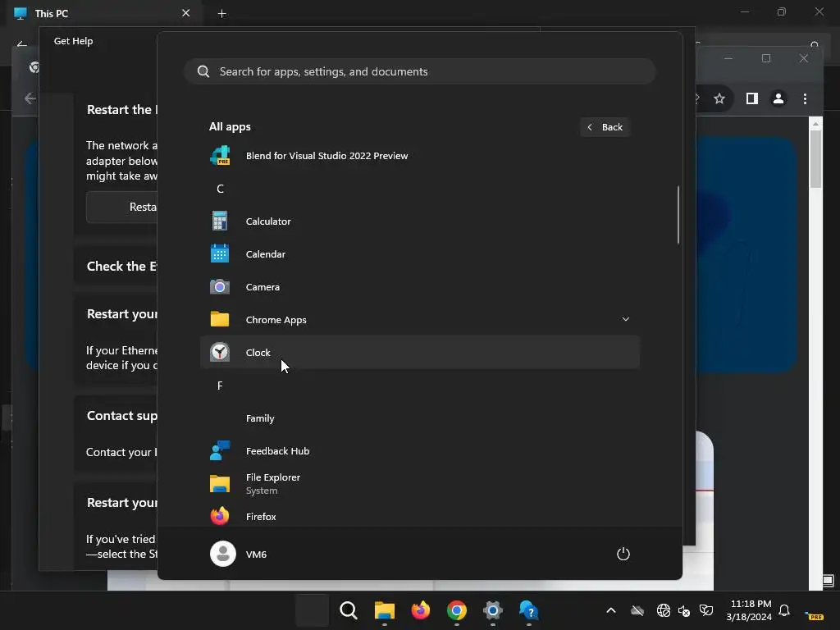Launch Feedback Hub icon
This screenshot has width=840, height=630.
pos(220,450)
